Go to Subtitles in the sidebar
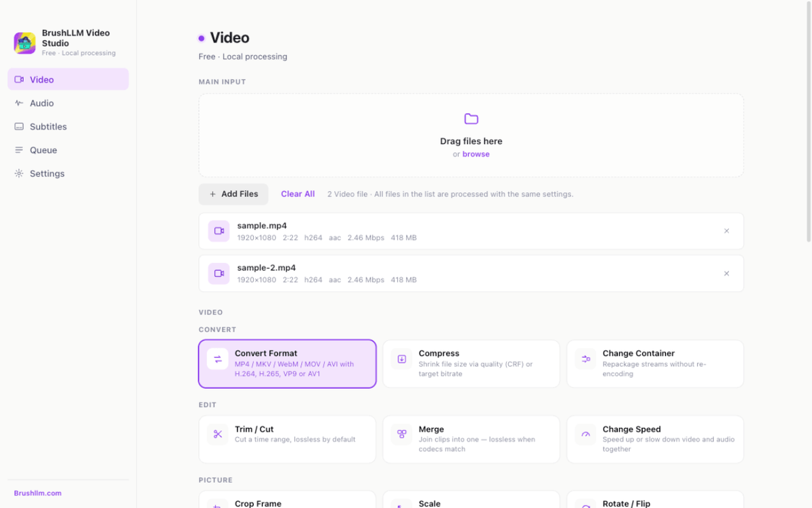812x508 pixels. pos(68,127)
